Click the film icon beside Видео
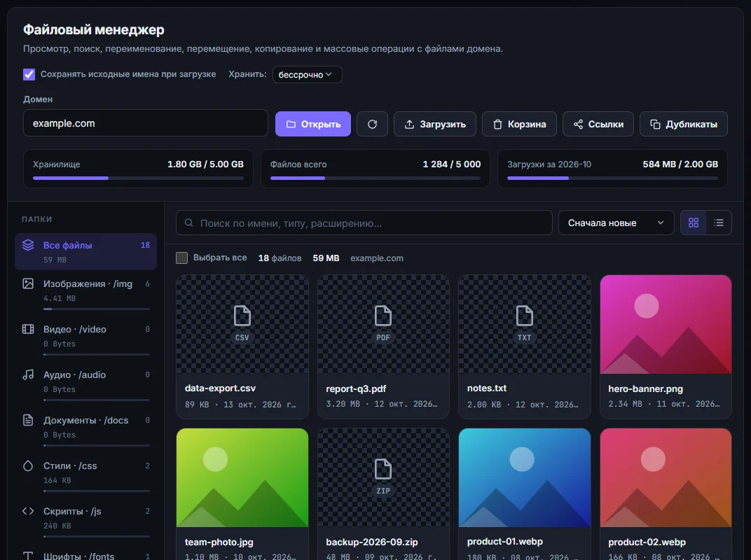The image size is (751, 560). [x=28, y=329]
